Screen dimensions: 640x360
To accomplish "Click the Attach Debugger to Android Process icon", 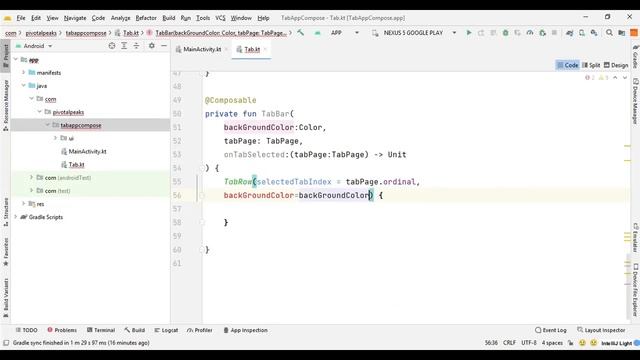I will pyautogui.click(x=542, y=33).
